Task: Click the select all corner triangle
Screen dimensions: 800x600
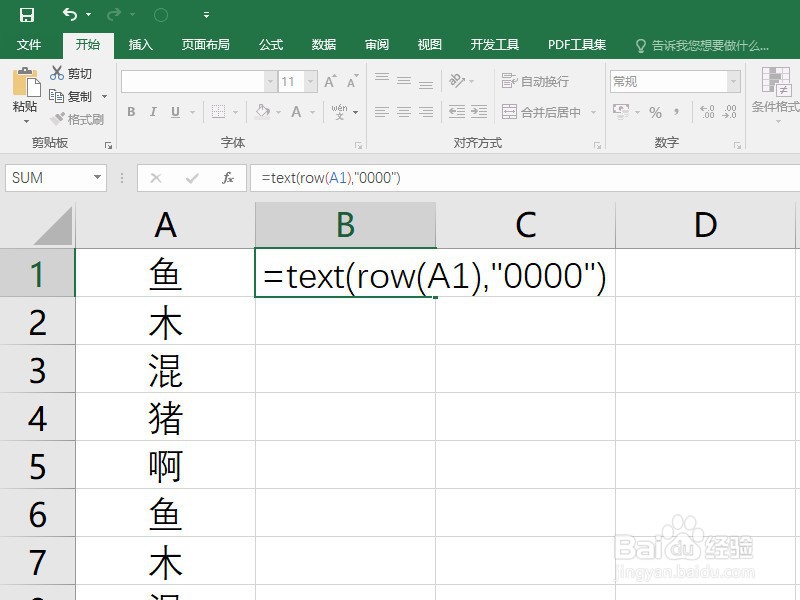Action: click(x=53, y=226)
